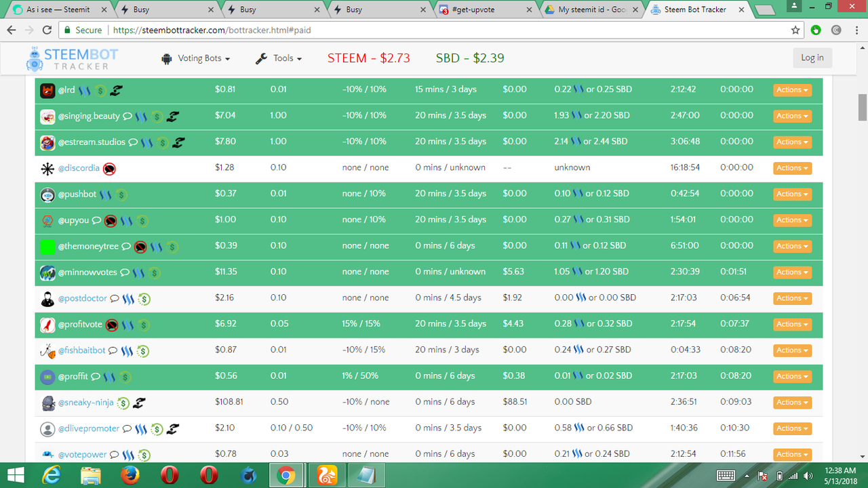Click the Log in button
The width and height of the screenshot is (868, 488).
click(812, 58)
